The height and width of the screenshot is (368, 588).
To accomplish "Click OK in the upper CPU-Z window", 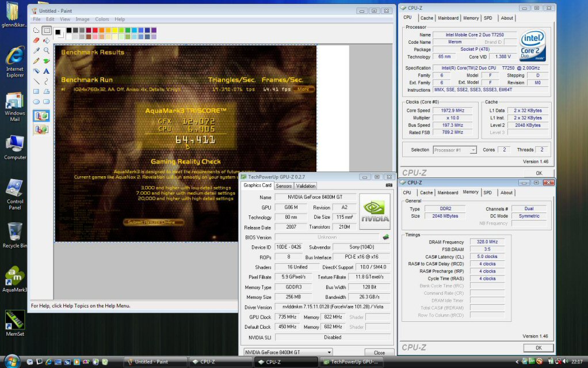I will coord(539,173).
